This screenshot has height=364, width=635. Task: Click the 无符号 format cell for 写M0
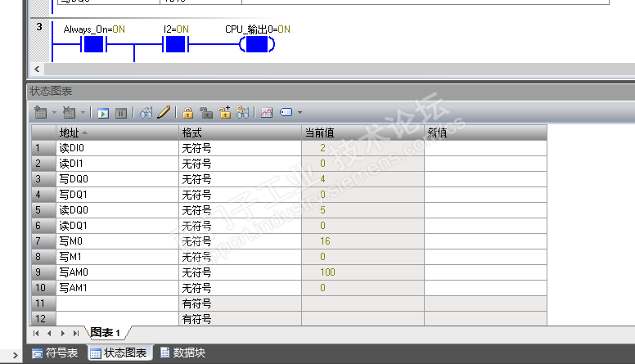point(240,241)
